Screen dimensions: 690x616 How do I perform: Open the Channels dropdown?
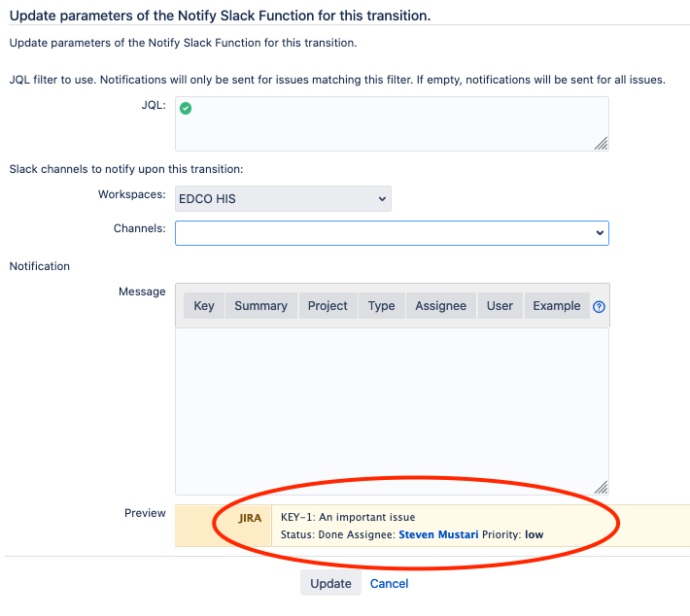click(x=392, y=233)
